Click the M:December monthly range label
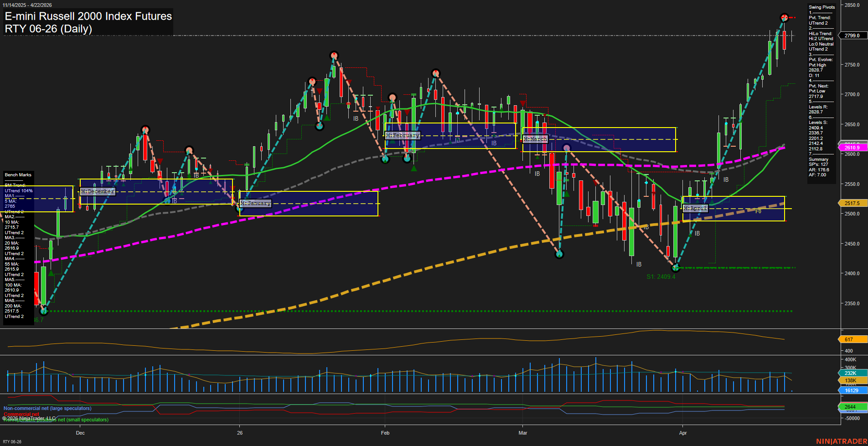The height and width of the screenshot is (446, 868). pyautogui.click(x=98, y=191)
